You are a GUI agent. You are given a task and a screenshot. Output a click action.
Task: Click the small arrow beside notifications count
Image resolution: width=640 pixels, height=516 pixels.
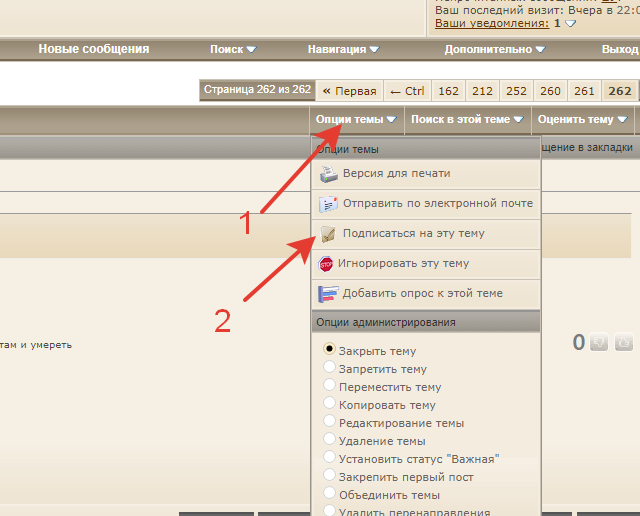[x=571, y=23]
